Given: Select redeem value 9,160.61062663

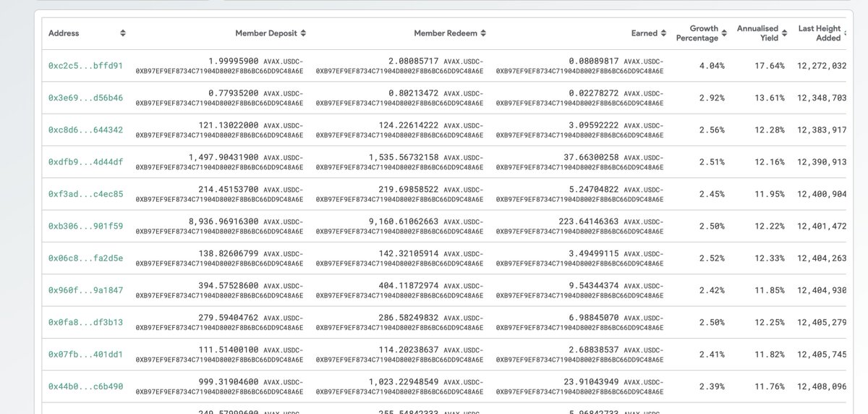Looking at the screenshot, I should click(404, 221).
